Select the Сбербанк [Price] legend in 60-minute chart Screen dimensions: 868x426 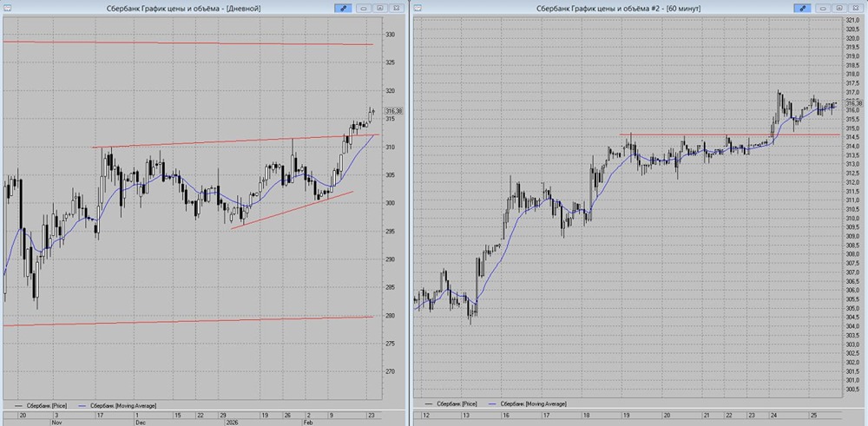(x=457, y=403)
